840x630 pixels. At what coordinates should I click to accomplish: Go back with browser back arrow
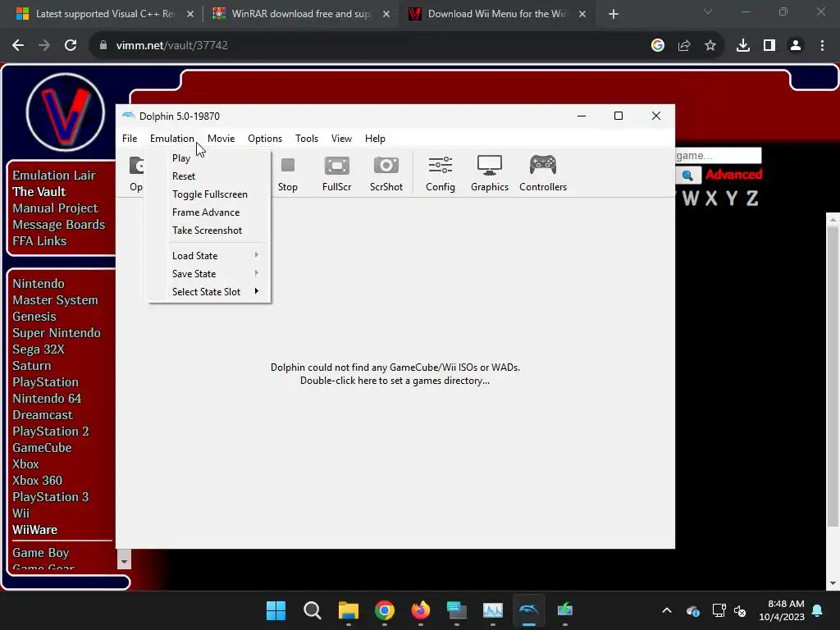click(x=18, y=46)
